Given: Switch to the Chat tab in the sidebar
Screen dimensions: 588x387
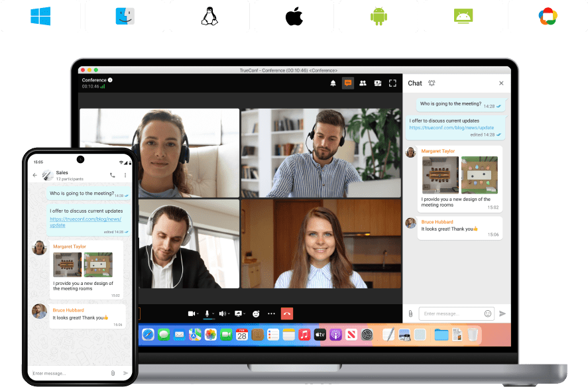Looking at the screenshot, I should point(414,83).
